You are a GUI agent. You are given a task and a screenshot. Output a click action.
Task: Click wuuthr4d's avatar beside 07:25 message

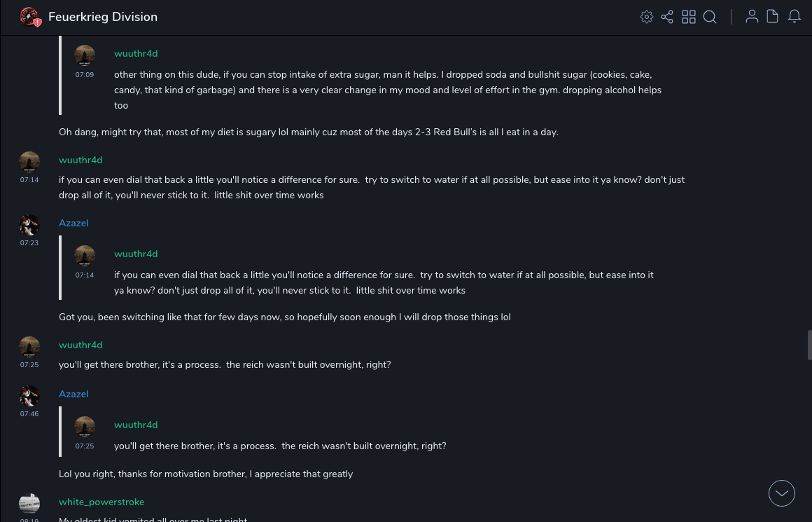[29, 347]
